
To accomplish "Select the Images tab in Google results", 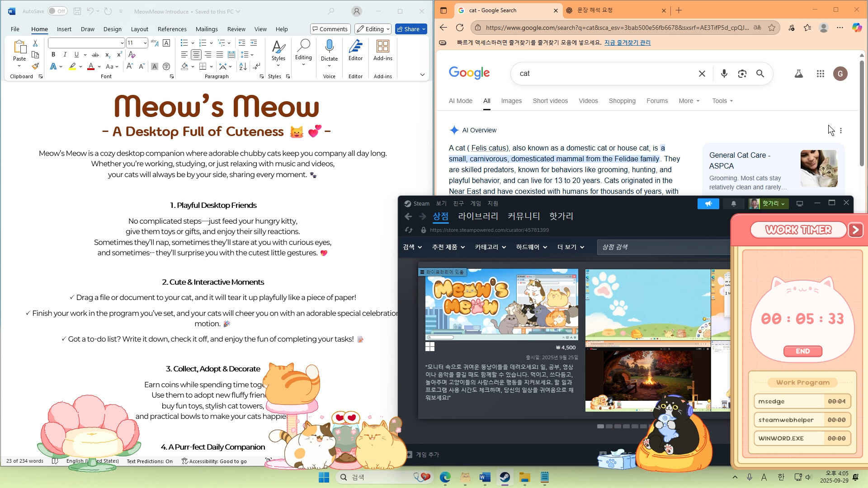I will click(511, 101).
